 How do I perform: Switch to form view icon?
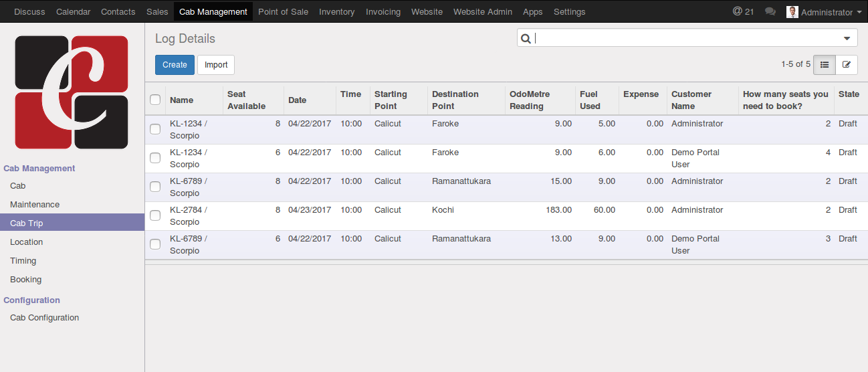pyautogui.click(x=847, y=65)
